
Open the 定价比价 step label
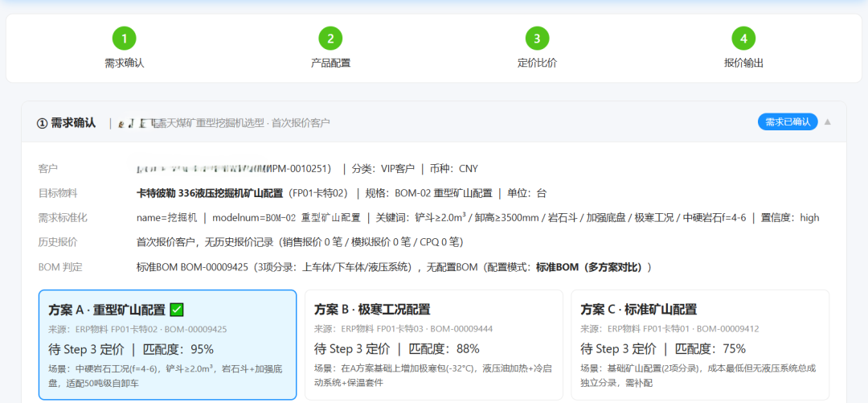(537, 63)
